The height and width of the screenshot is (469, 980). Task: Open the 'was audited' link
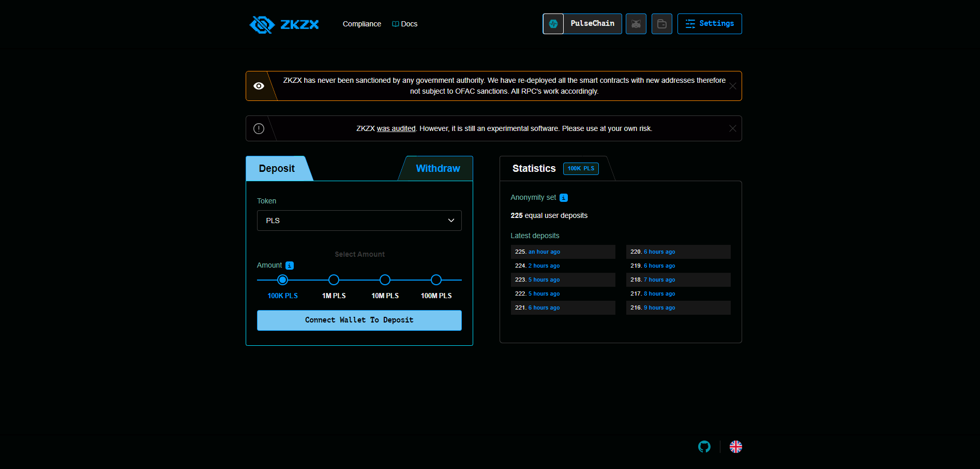[x=396, y=128]
